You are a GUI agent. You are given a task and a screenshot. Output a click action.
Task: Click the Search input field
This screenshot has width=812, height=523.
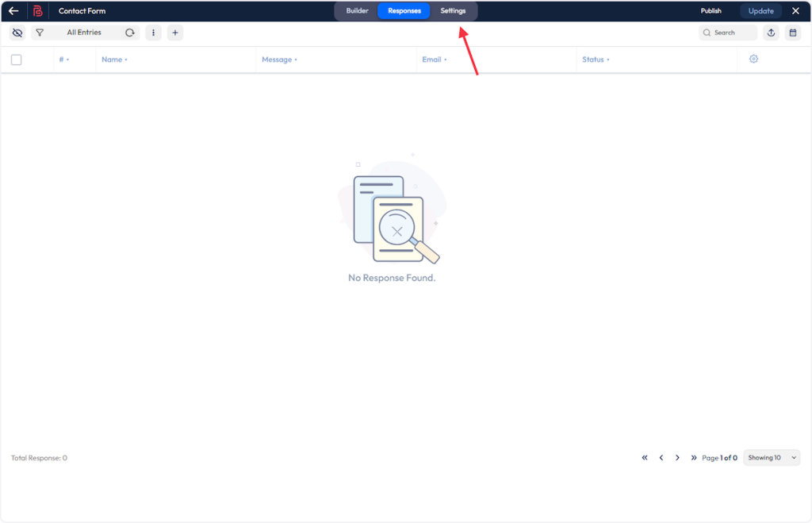click(728, 33)
